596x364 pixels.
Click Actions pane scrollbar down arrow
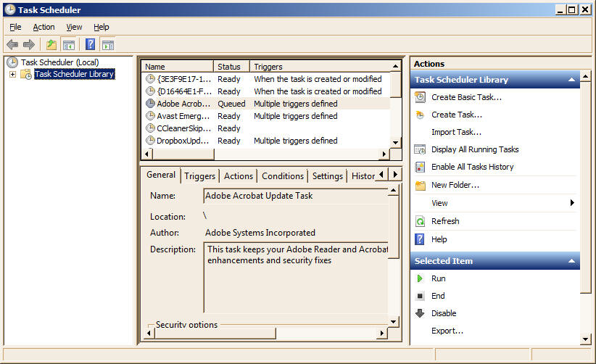click(x=585, y=339)
